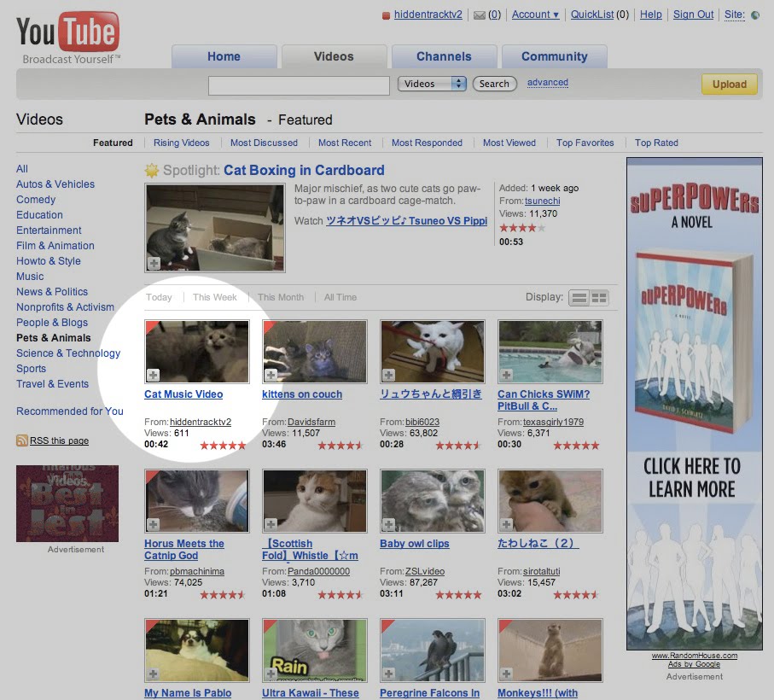Add Peregrine Falcons video to QuickList
The image size is (774, 700).
point(388,674)
